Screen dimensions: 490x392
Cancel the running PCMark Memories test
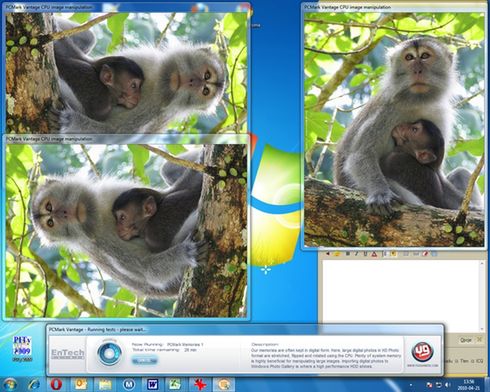tap(144, 361)
